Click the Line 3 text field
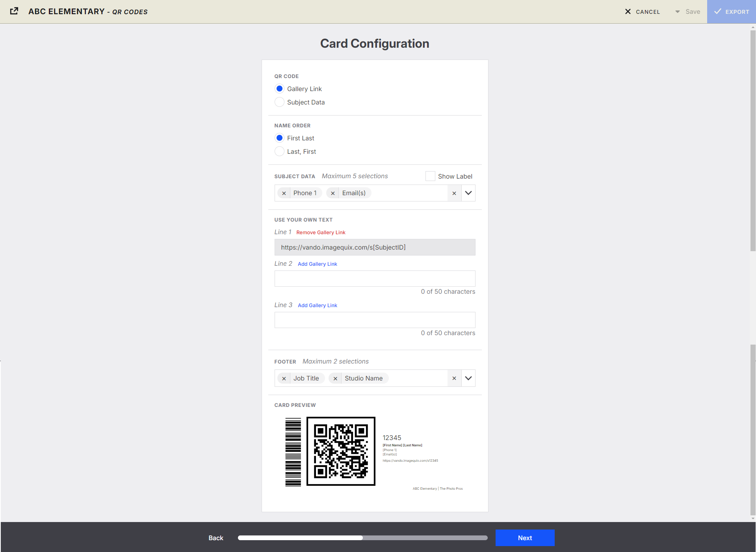Screen dimensions: 756x552 click(375, 320)
